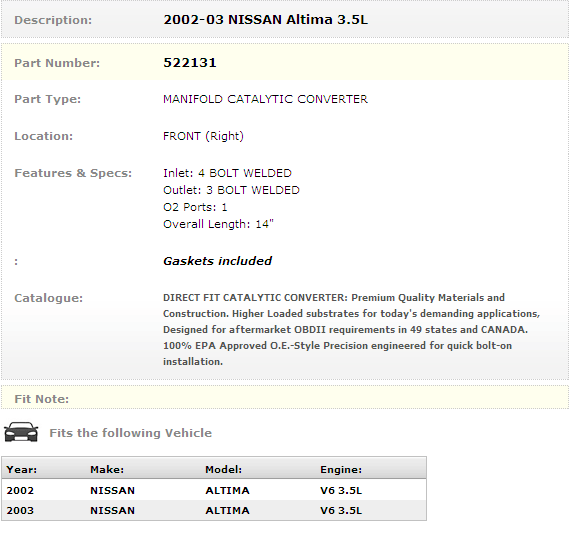Image resolution: width=570 pixels, height=541 pixels.
Task: Click the Model column header
Action: click(x=223, y=469)
